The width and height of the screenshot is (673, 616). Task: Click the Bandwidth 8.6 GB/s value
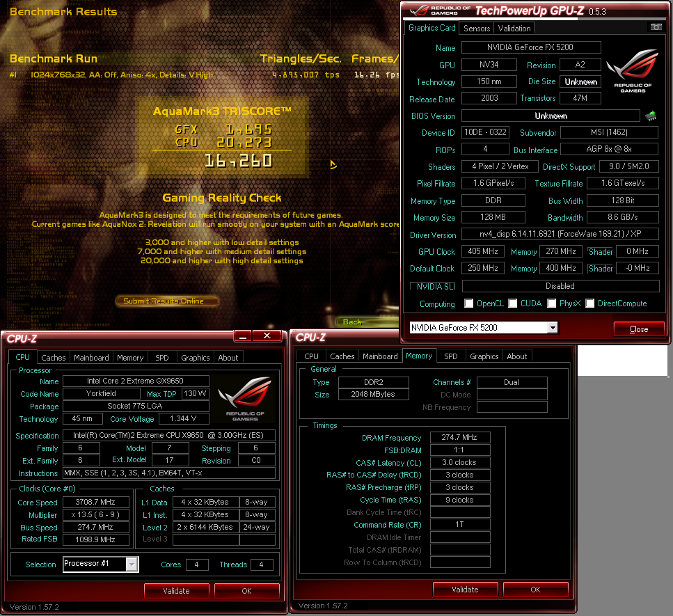623,217
